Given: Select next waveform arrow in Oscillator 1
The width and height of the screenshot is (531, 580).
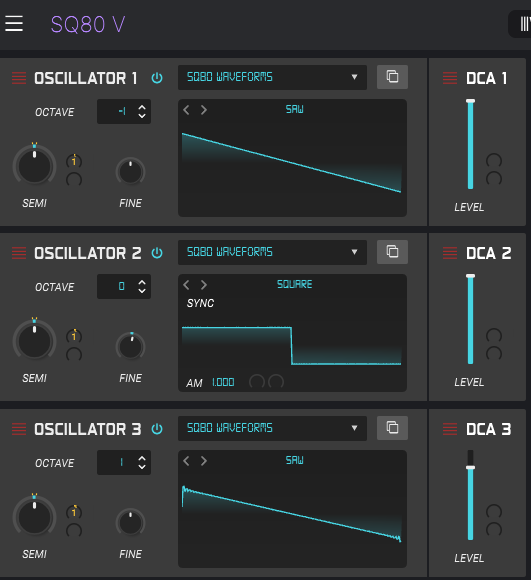Looking at the screenshot, I should click(x=204, y=110).
